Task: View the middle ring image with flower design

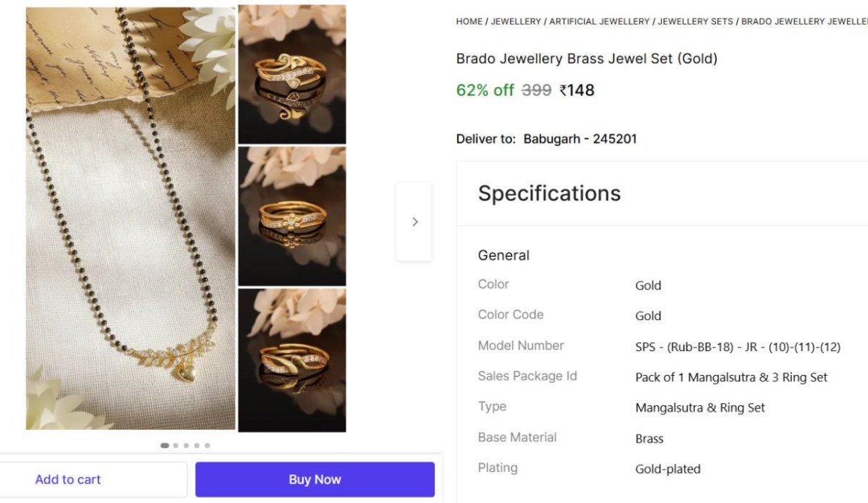Action: tap(292, 216)
